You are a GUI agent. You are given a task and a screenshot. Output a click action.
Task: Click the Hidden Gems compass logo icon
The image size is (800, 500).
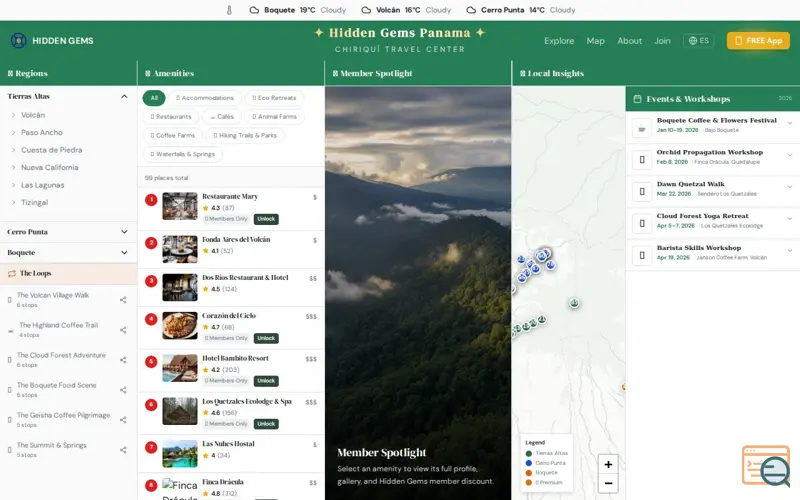[18, 40]
